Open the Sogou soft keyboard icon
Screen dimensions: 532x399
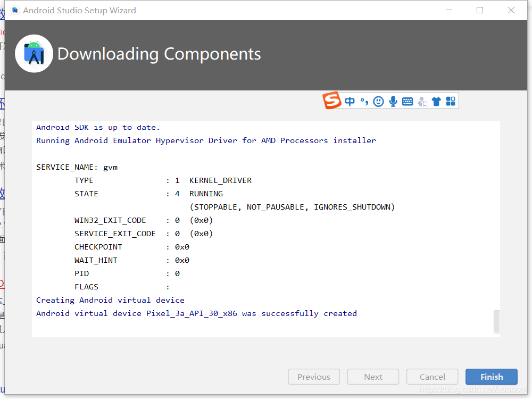(x=408, y=101)
